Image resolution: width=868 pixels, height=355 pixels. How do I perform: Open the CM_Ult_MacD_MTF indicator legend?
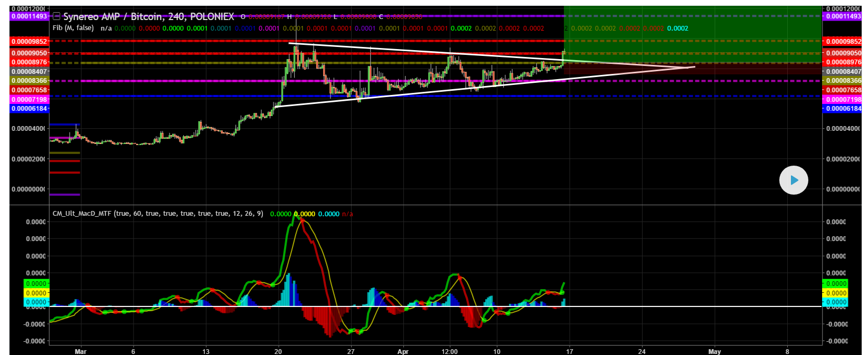(157, 214)
